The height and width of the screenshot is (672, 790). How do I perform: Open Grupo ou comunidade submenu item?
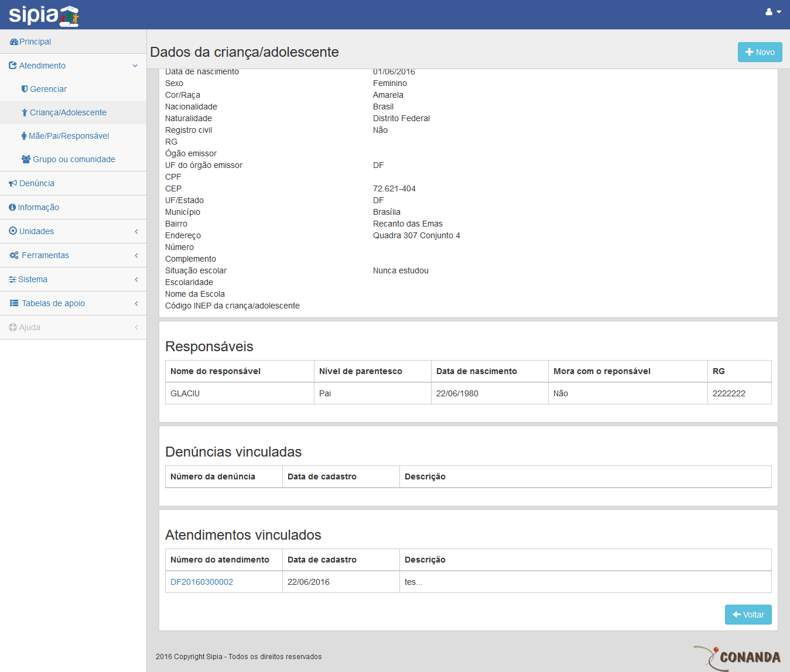coord(74,159)
